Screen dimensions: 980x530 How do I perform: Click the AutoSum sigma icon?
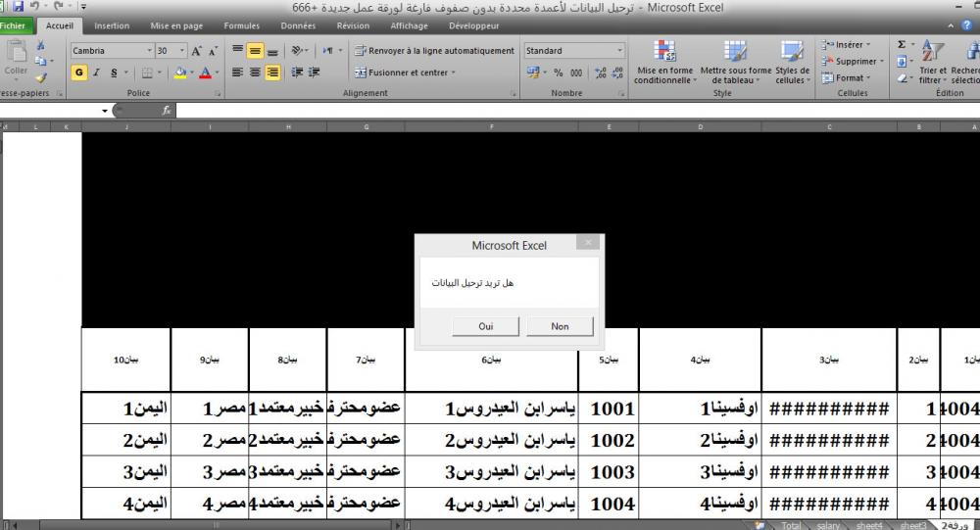[902, 44]
